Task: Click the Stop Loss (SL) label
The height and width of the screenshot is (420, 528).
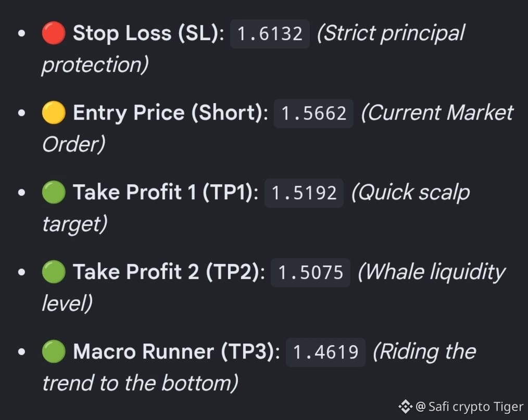Action: pyautogui.click(x=148, y=33)
